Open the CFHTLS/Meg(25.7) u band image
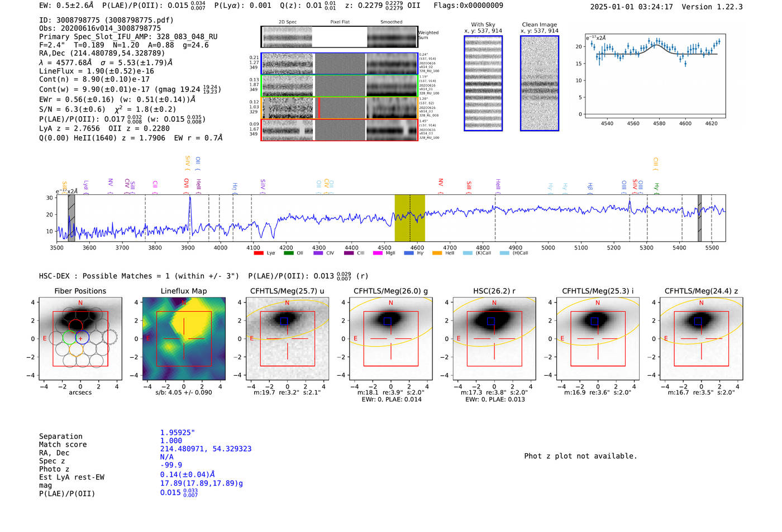 click(x=288, y=339)
